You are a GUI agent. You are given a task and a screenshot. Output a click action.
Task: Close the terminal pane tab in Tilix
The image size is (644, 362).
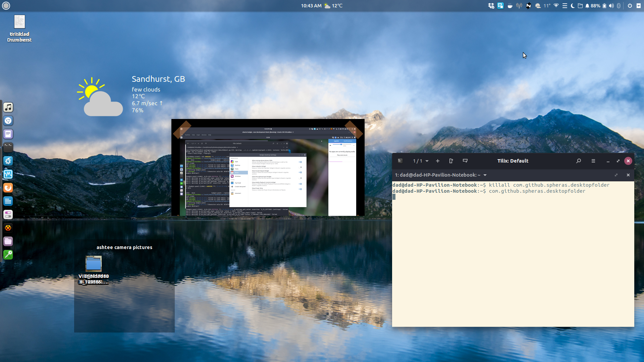628,175
